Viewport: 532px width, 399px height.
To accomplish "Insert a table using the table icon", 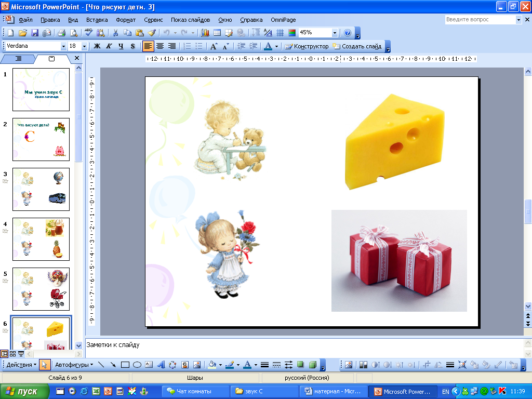I will click(x=217, y=33).
